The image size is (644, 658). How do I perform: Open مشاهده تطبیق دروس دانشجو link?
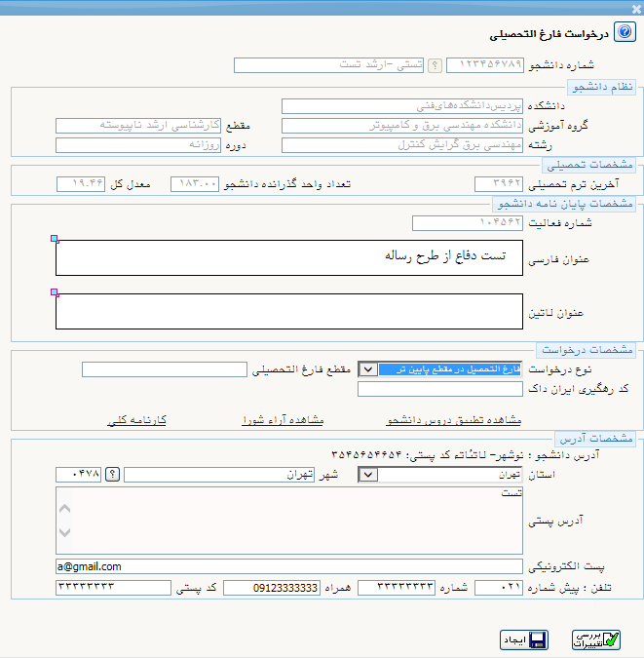point(453,420)
